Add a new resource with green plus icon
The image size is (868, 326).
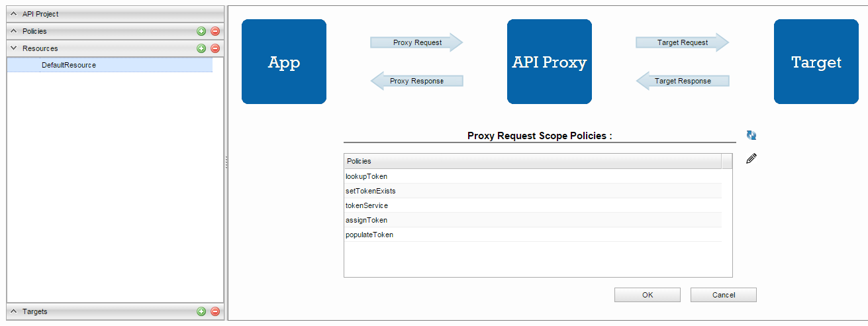coord(201,48)
